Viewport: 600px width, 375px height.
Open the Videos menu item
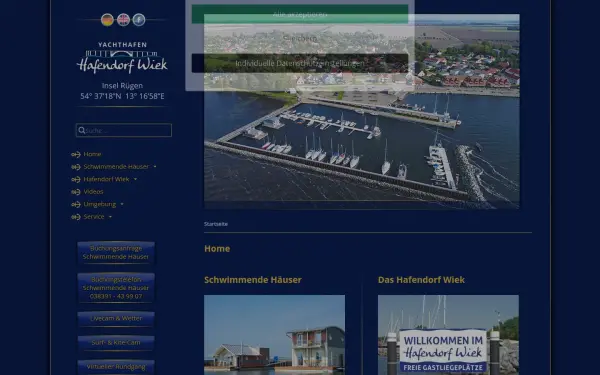93,192
